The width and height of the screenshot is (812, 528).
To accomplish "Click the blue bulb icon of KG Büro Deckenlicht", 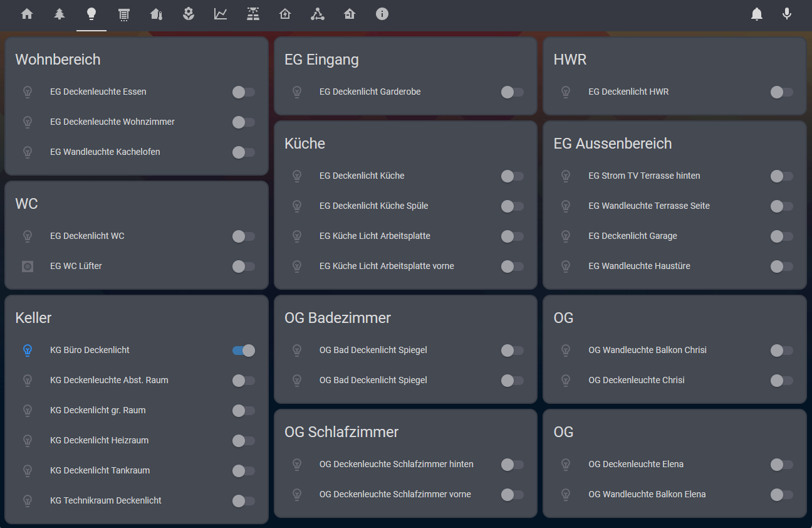I will coord(28,351).
